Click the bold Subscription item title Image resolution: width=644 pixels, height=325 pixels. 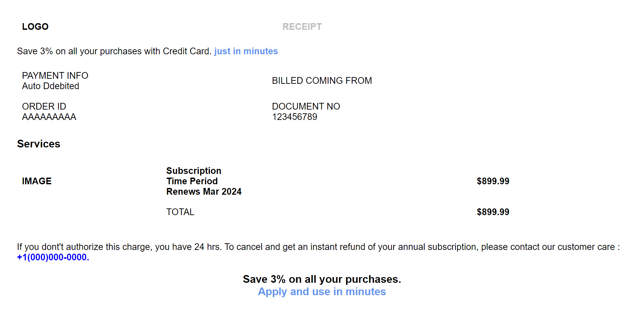point(194,171)
